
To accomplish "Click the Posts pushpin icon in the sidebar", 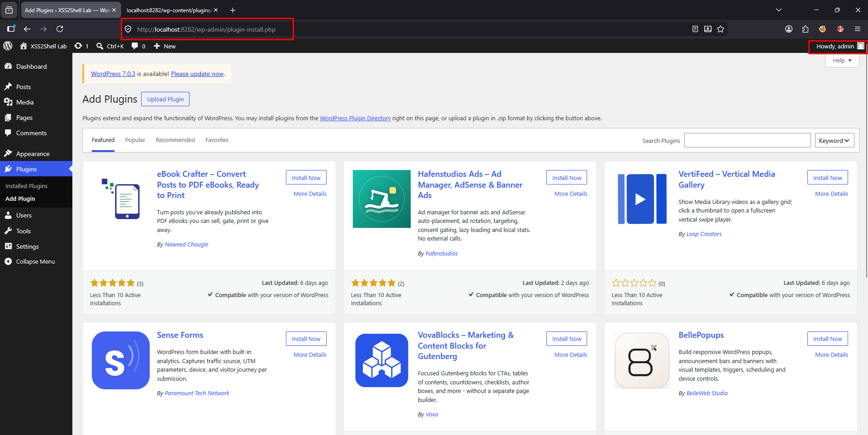I will coord(8,86).
